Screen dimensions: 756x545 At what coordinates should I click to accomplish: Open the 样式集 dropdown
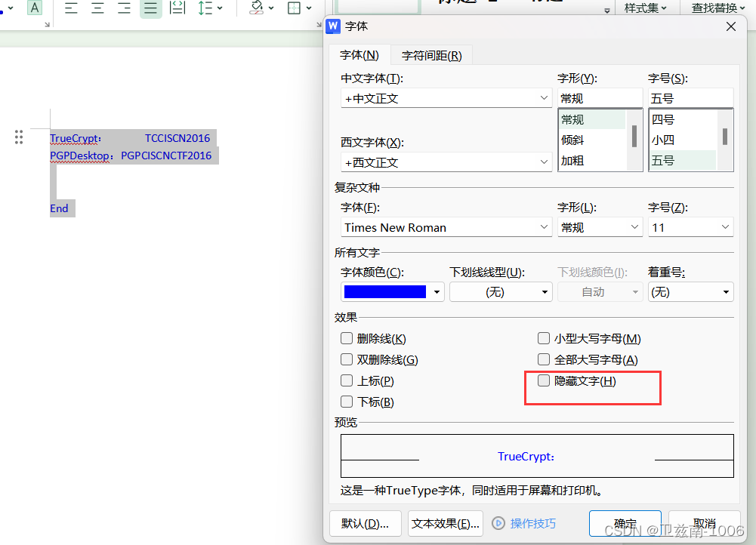[x=646, y=8]
